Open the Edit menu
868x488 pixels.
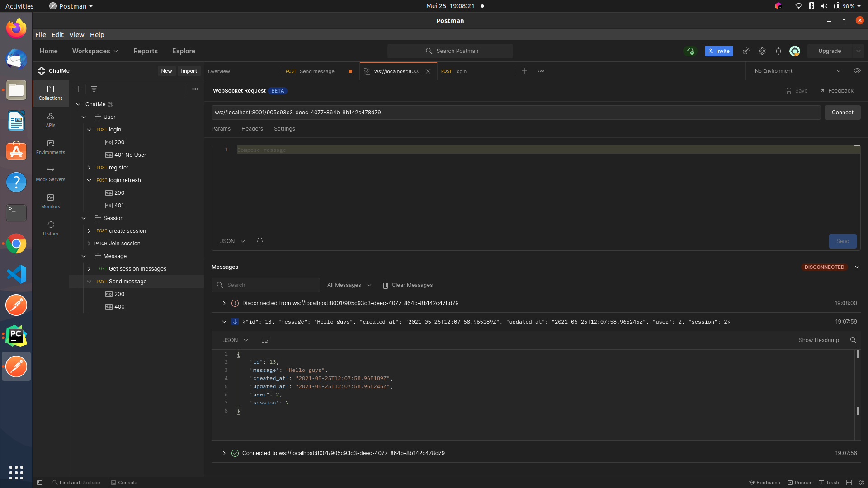point(57,35)
